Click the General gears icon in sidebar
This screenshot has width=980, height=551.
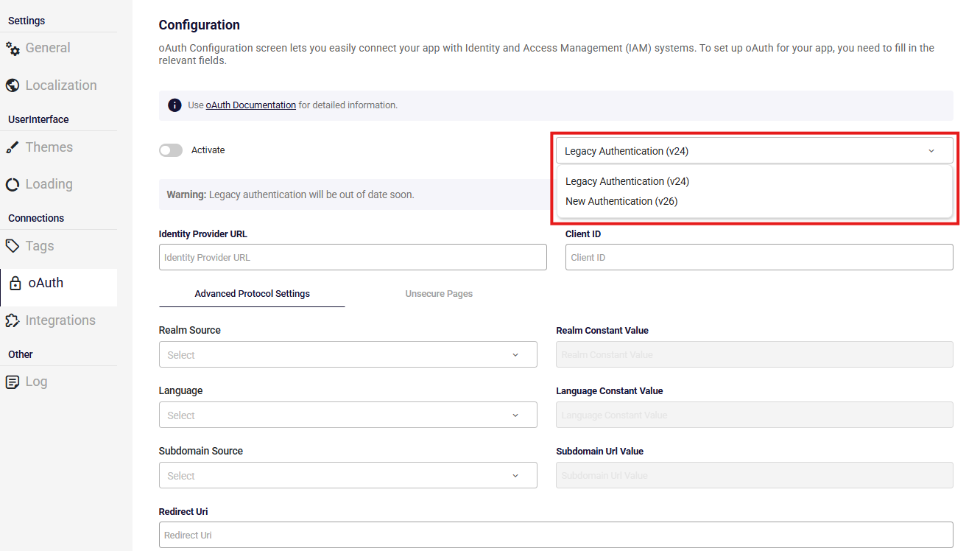pyautogui.click(x=13, y=49)
